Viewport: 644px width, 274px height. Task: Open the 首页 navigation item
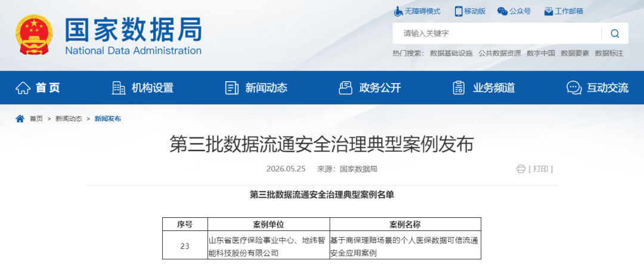click(x=48, y=88)
